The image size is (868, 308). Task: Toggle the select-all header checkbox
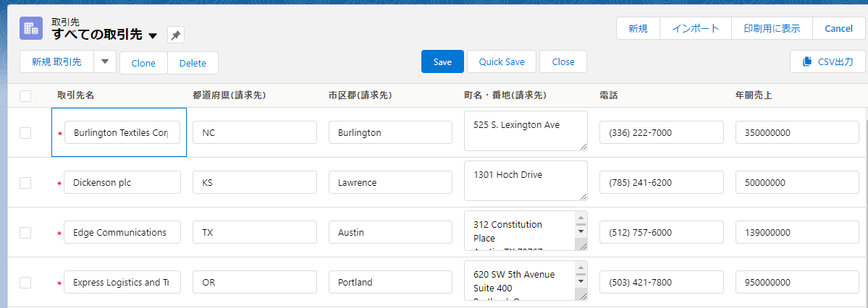click(x=25, y=96)
